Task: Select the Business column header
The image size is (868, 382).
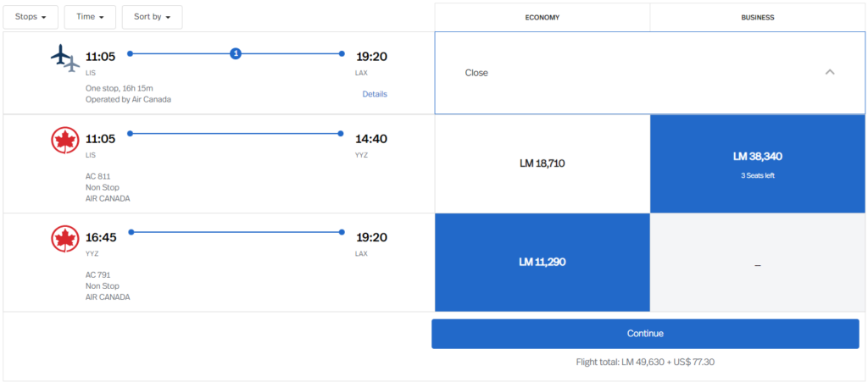Action: (757, 17)
